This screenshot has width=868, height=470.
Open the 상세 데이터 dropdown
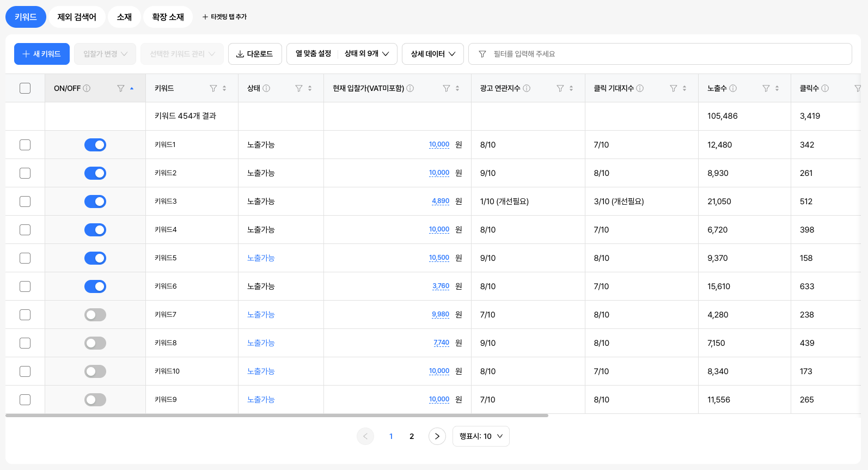click(x=433, y=54)
